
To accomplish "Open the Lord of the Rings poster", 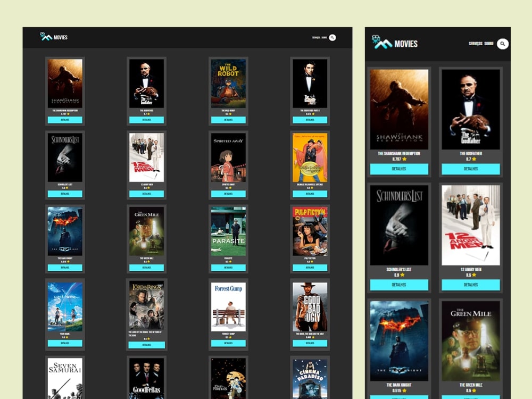I will click(x=147, y=305).
